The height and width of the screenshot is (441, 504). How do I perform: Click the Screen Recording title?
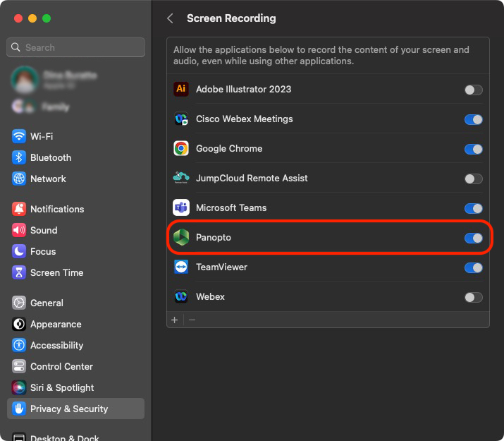pos(231,18)
